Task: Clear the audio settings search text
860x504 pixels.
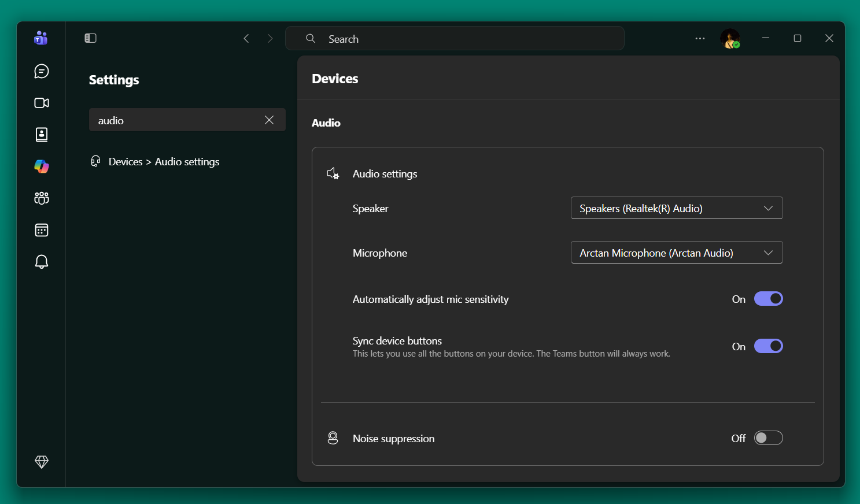Action: tap(269, 120)
